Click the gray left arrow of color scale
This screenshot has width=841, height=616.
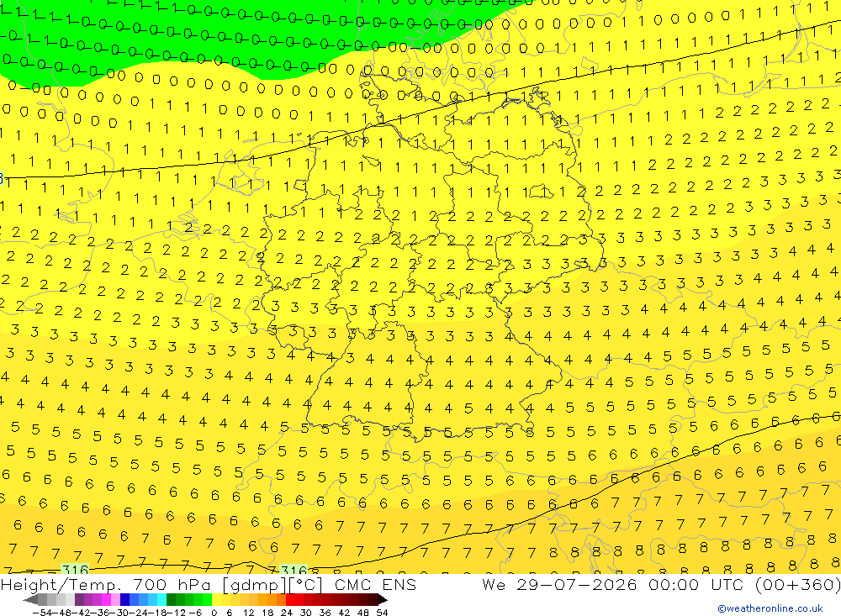coord(30,599)
